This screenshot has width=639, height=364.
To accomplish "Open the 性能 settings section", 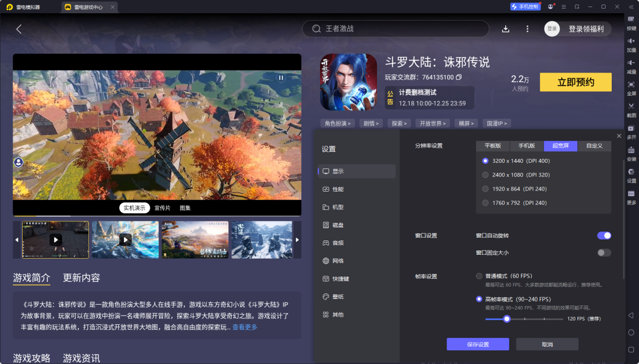I will tap(338, 189).
